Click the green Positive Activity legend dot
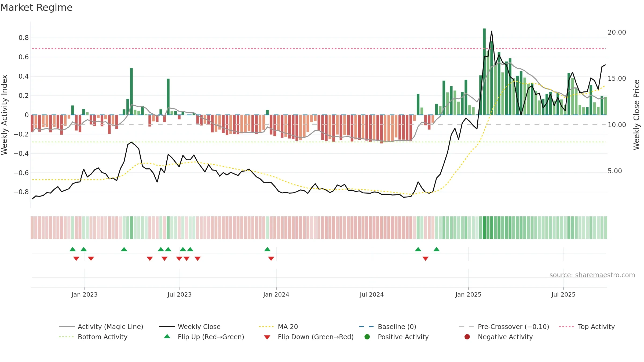Image resolution: width=644 pixels, height=362 pixels. coord(367,337)
